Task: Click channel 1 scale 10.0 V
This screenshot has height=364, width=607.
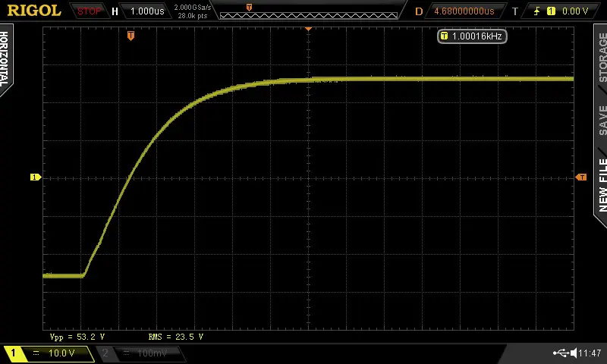Action: [x=61, y=353]
